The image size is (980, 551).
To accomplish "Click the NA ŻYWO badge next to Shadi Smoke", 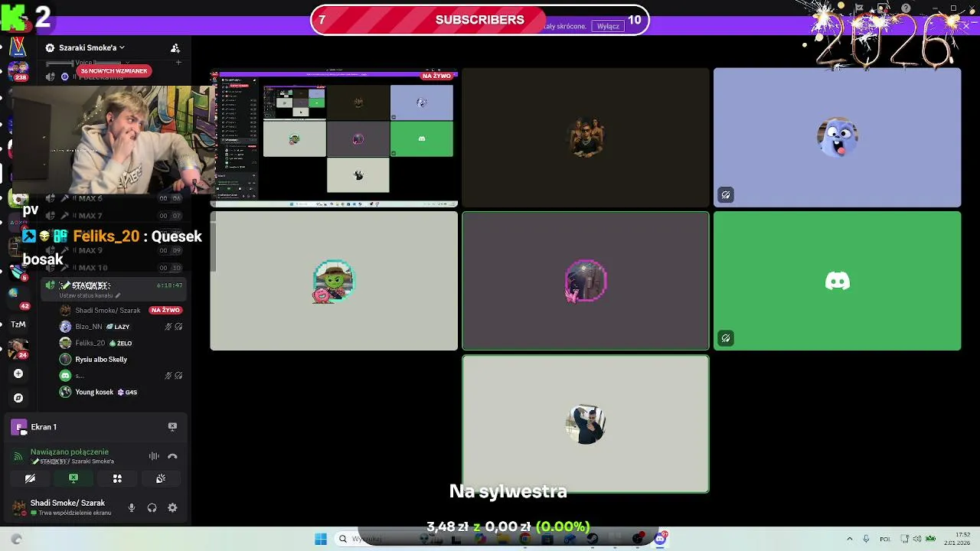I will [x=165, y=311].
